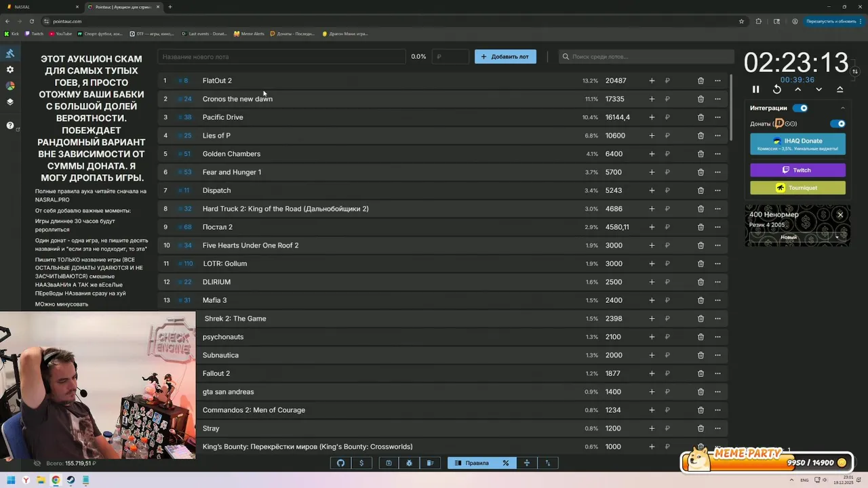868x488 pixels.
Task: Click the save icon in bottom toolbar
Action: pyautogui.click(x=389, y=463)
